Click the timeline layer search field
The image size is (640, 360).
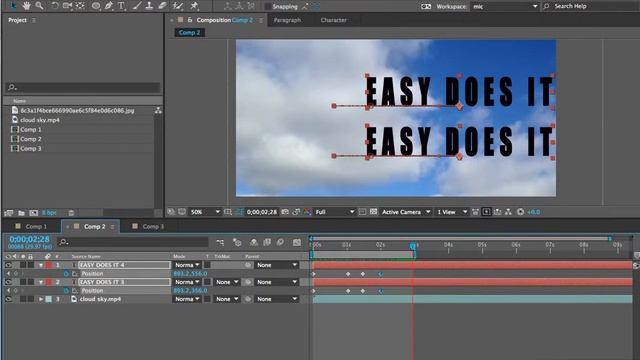(133, 242)
